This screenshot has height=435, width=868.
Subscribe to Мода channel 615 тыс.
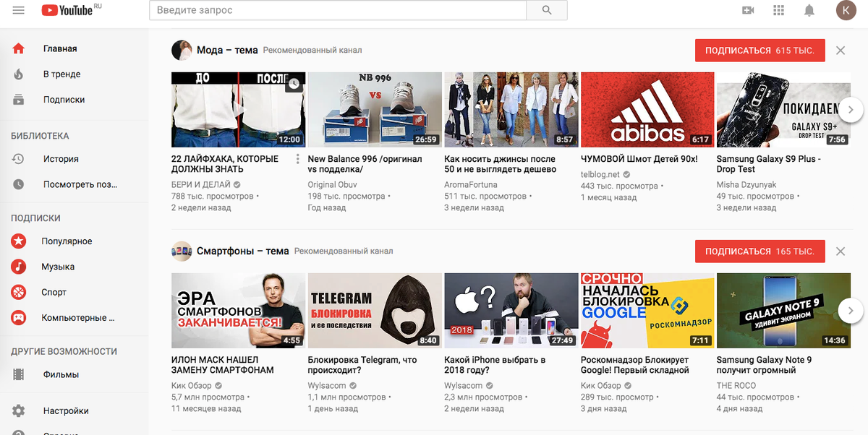(x=759, y=51)
